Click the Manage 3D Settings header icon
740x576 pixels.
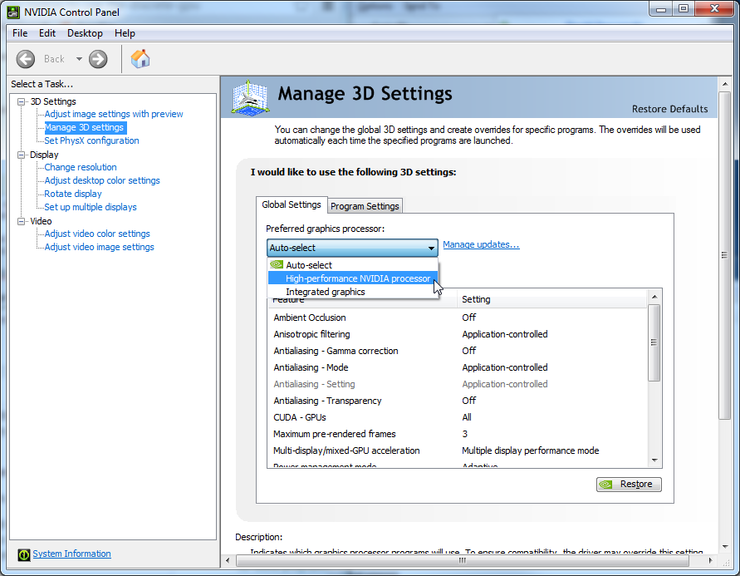[x=251, y=97]
